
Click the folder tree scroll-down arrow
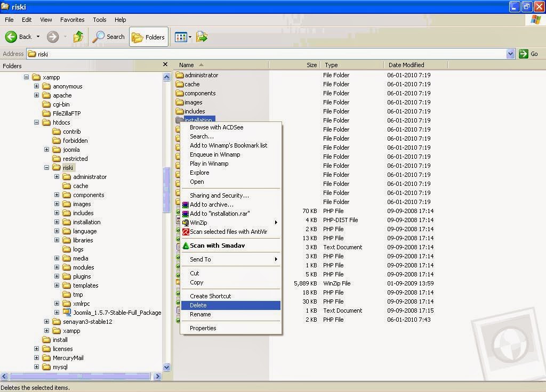166,367
